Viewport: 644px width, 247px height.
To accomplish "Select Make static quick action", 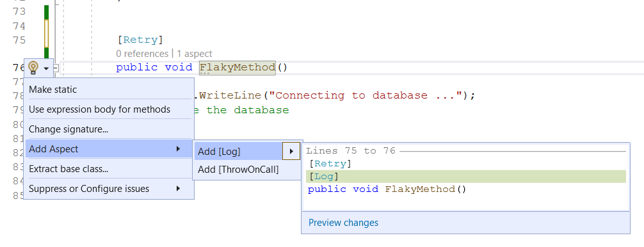I will pos(52,90).
